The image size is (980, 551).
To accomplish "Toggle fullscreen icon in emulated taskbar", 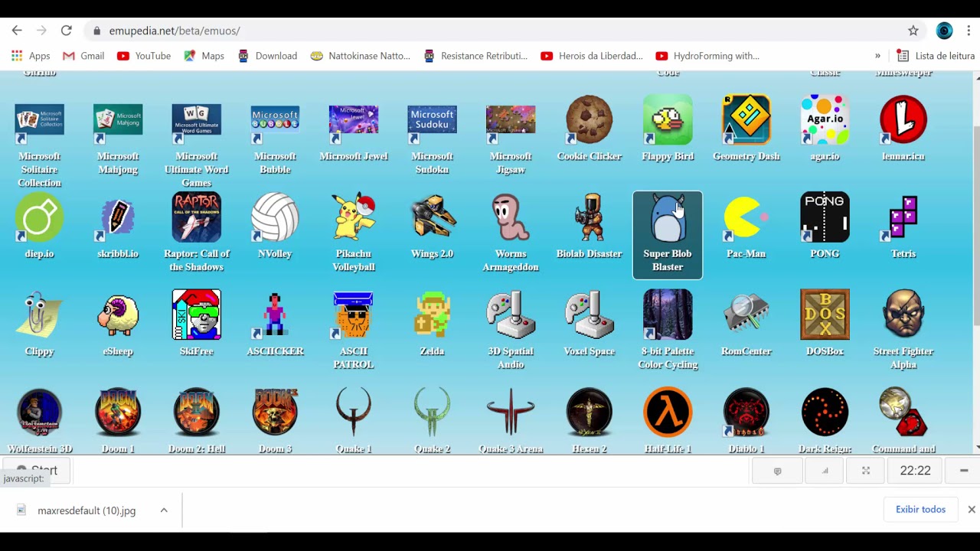I will (x=866, y=471).
